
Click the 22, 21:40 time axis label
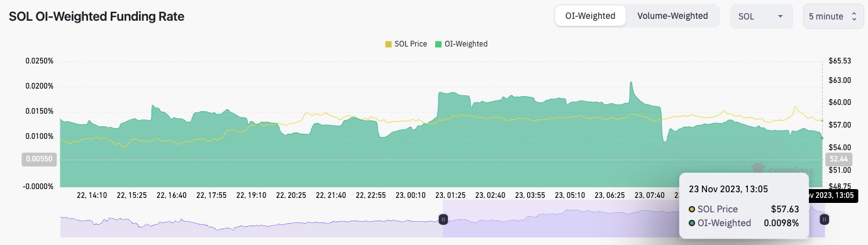pos(331,195)
